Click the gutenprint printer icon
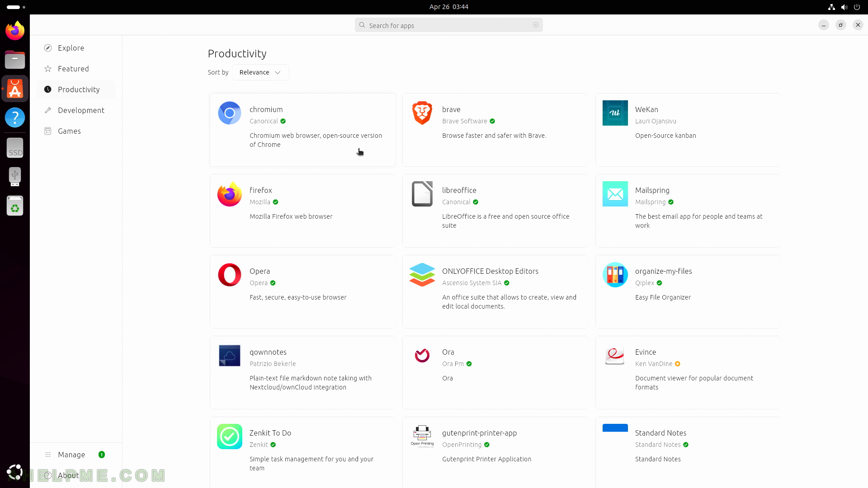 [x=422, y=436]
